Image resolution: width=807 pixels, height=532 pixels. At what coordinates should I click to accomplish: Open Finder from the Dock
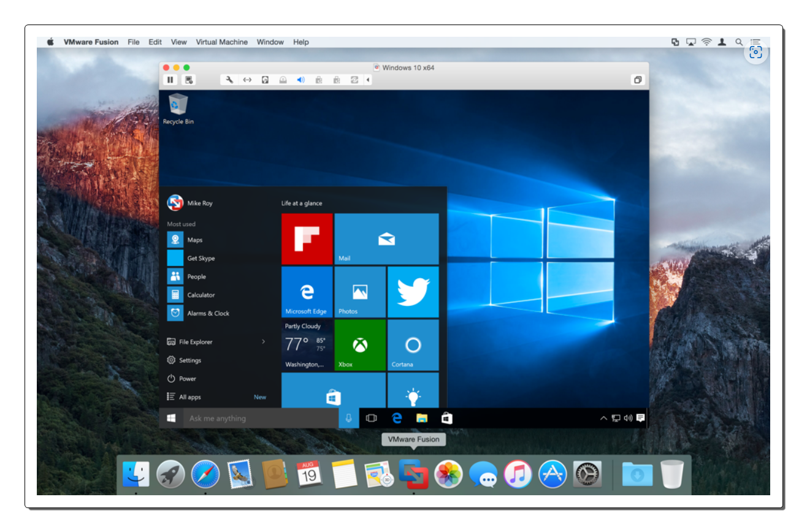tap(136, 474)
